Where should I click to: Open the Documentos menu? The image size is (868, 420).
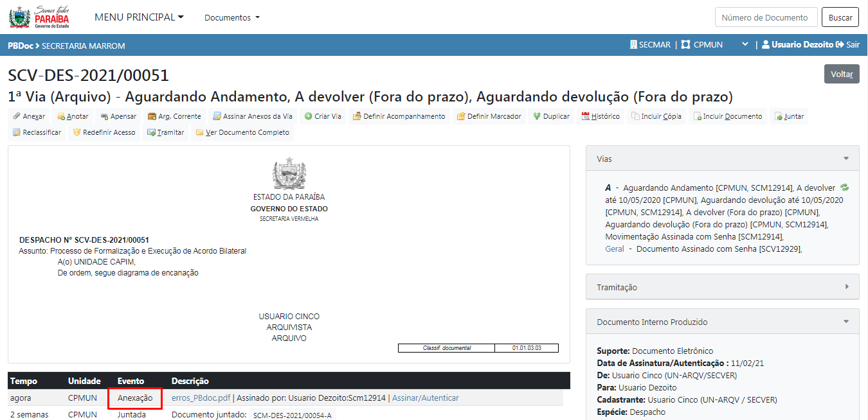pos(231,18)
